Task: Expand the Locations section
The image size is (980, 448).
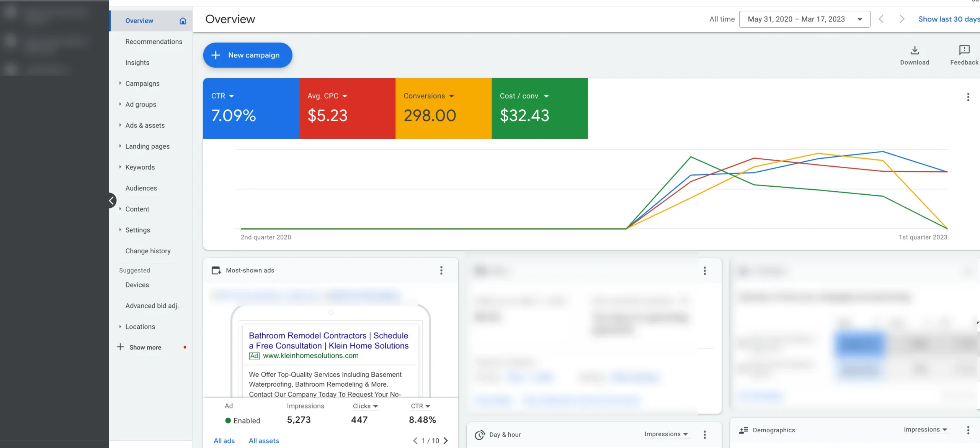Action: click(120, 327)
